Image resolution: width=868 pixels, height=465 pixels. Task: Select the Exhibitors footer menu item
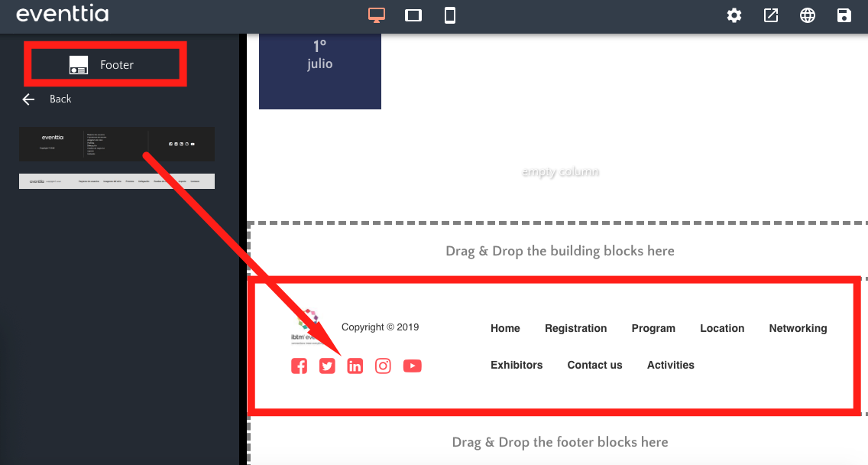pos(517,365)
